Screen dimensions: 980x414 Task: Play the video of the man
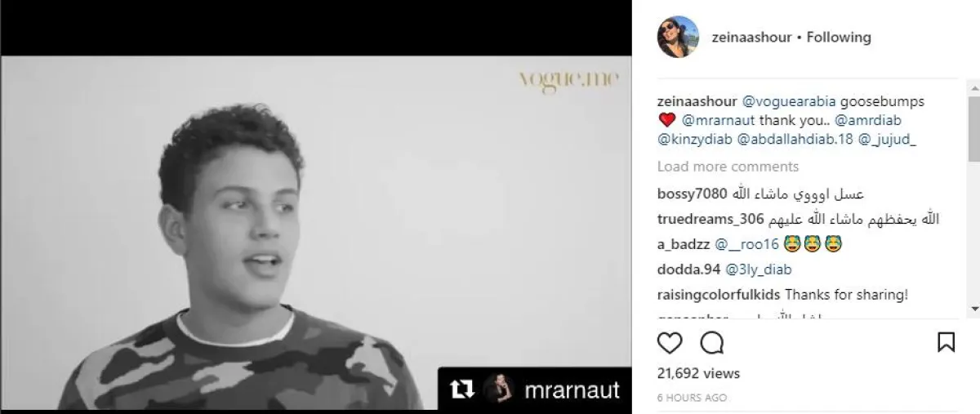pyautogui.click(x=315, y=233)
